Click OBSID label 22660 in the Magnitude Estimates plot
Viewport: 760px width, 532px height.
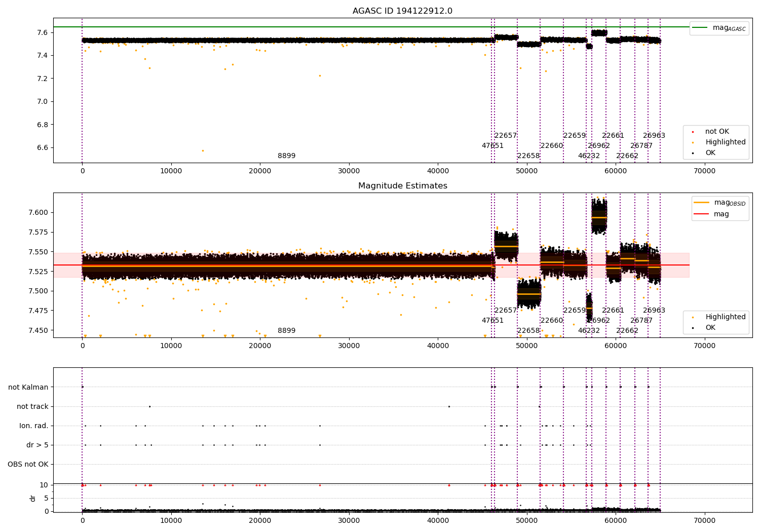point(552,321)
